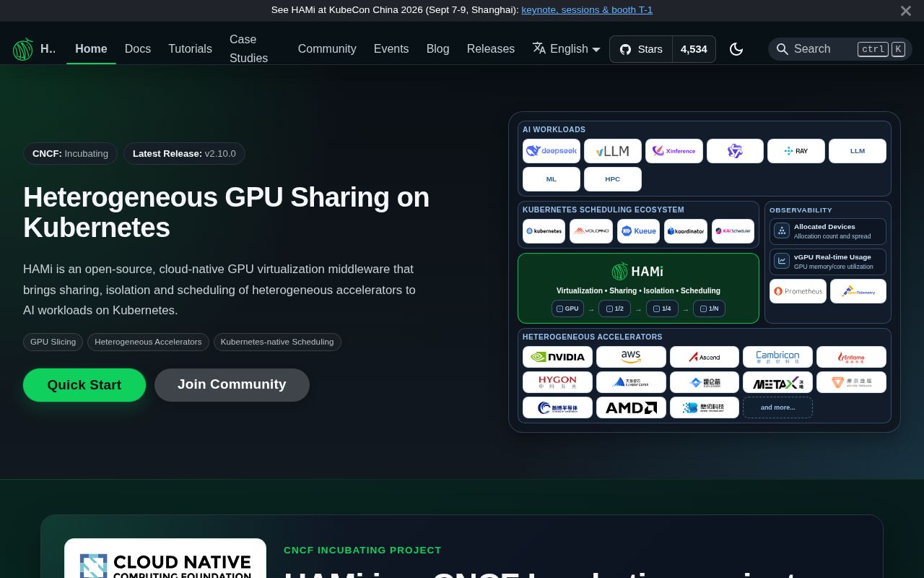Go to the Blog page
Image resolution: width=924 pixels, height=578 pixels.
(437, 49)
